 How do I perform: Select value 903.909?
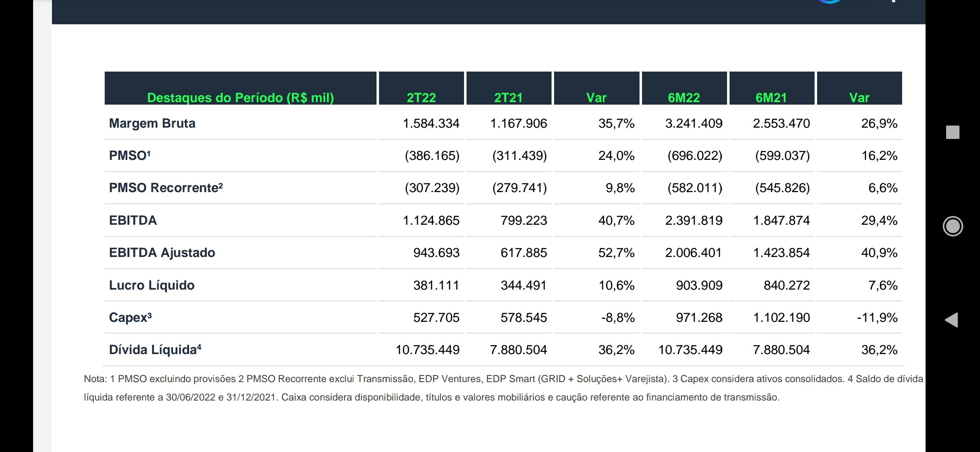pos(699,285)
